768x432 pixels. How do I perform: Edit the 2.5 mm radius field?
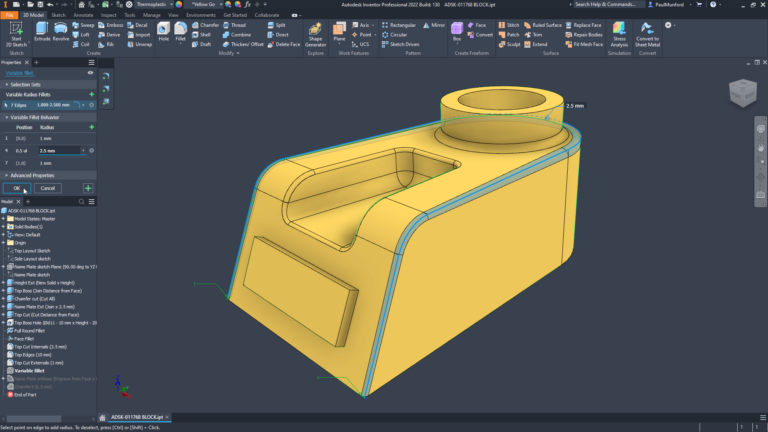tap(60, 151)
